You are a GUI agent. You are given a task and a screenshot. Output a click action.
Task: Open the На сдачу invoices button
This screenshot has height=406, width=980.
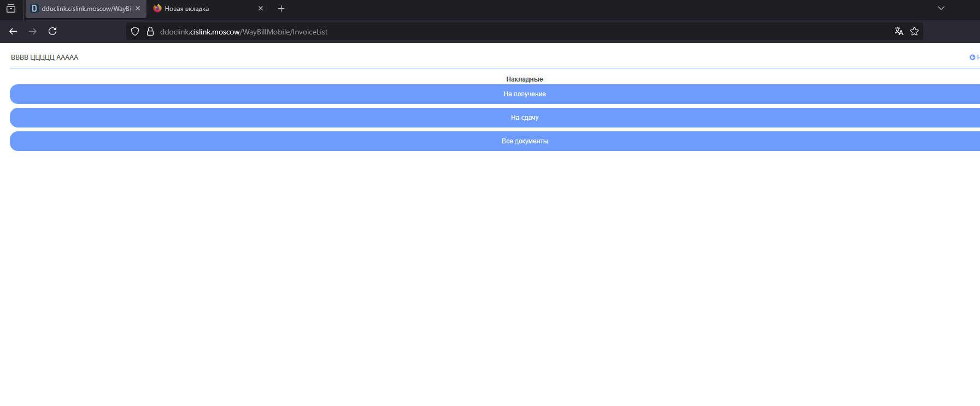point(495,118)
